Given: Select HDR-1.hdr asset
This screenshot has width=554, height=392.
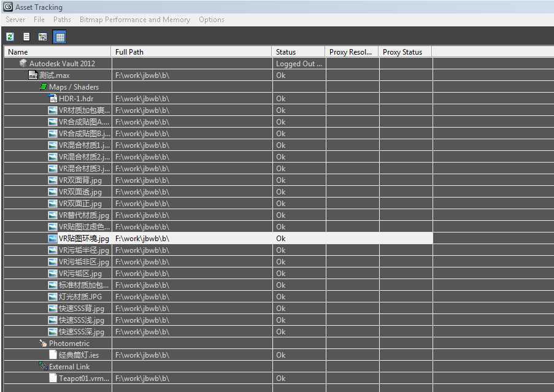Looking at the screenshot, I should coord(218,99).
